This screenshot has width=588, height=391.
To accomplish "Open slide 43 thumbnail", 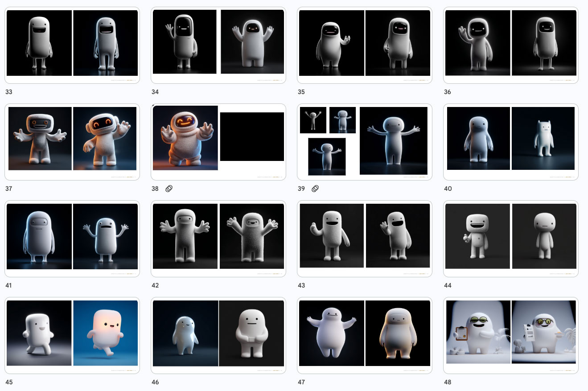I will [365, 239].
